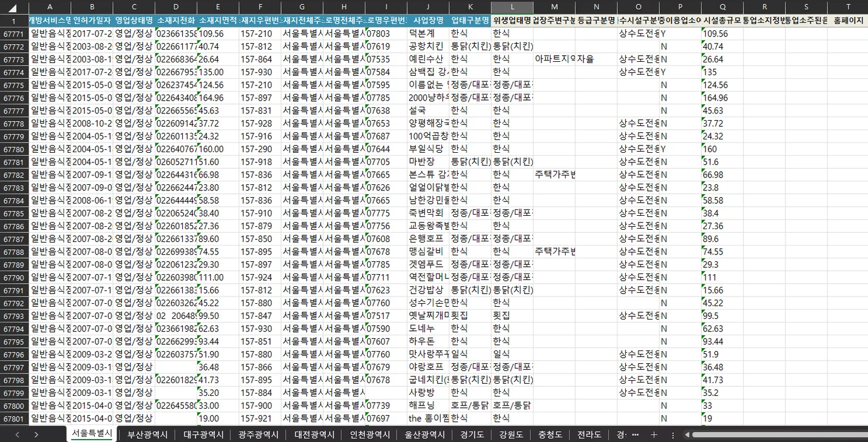Select the cell starting with the 홍이찜
This screenshot has height=442, width=868.
(x=429, y=418)
